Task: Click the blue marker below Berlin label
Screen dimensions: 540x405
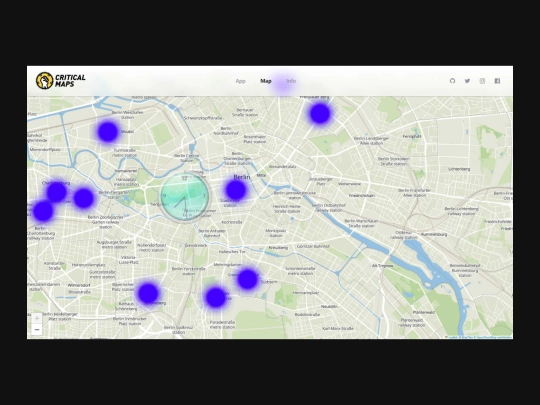Action: 236,190
